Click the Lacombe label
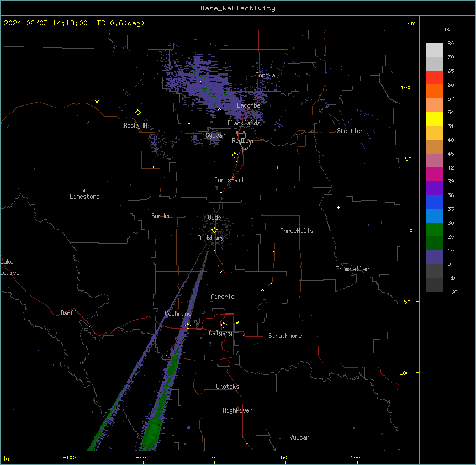This screenshot has width=476, height=465. [248, 105]
